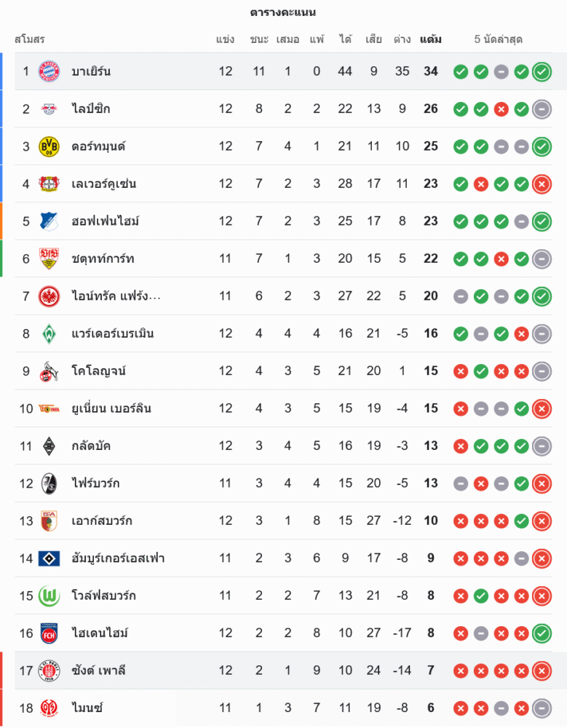Click the Borussia Dortmund BVB logo
This screenshot has height=728, width=567.
(x=49, y=146)
